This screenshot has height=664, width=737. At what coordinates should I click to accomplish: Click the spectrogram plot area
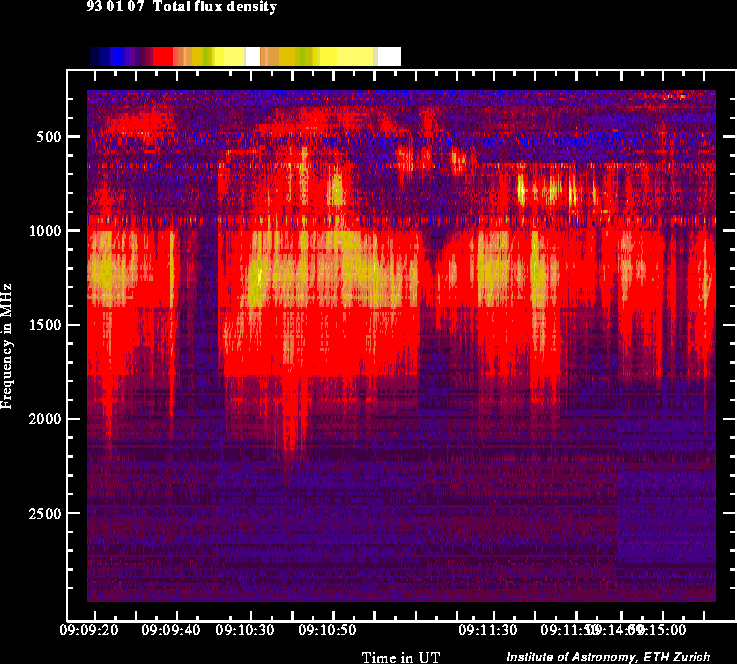401,346
